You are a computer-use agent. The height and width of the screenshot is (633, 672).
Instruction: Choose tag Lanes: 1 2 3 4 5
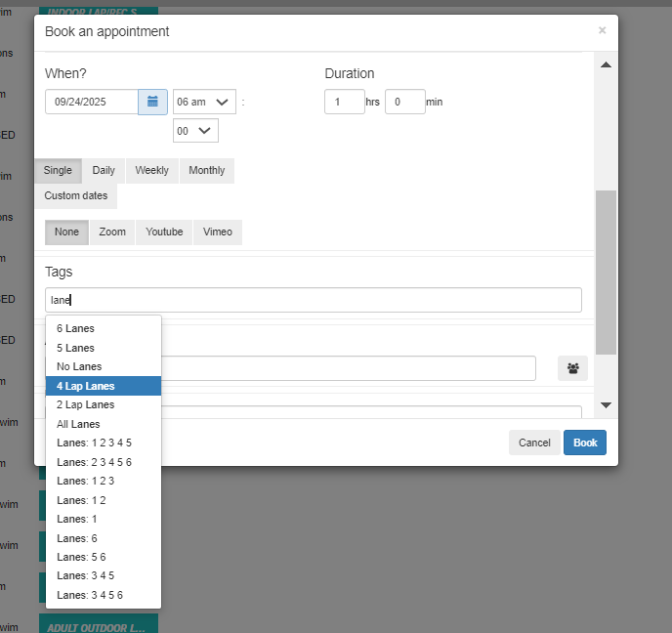pos(104,443)
